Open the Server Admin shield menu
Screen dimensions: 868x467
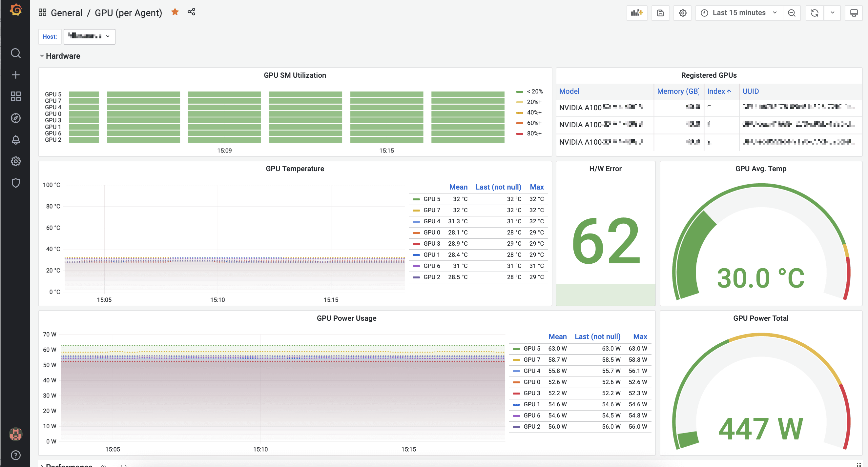pyautogui.click(x=15, y=183)
